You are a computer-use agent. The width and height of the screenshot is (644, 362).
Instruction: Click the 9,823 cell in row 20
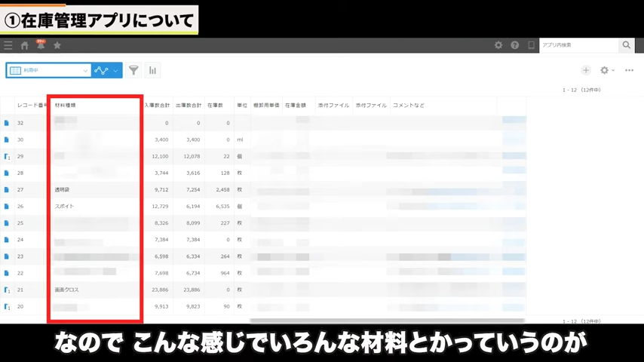[193, 306]
